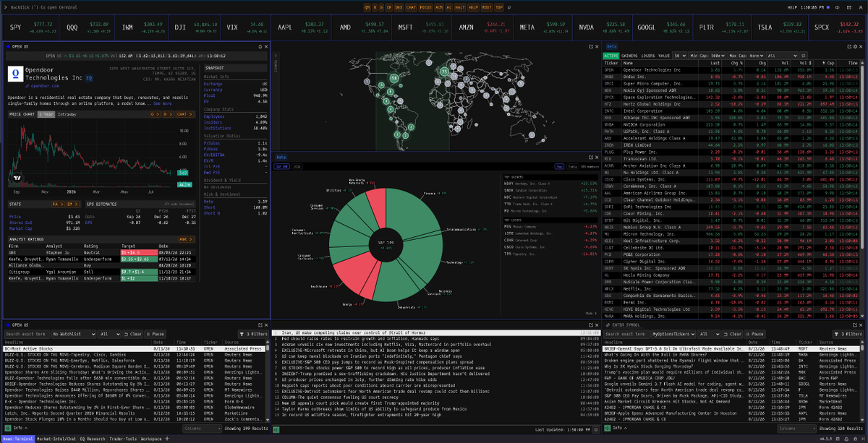Click the red Healthcare pie slice

pyautogui.click(x=353, y=272)
